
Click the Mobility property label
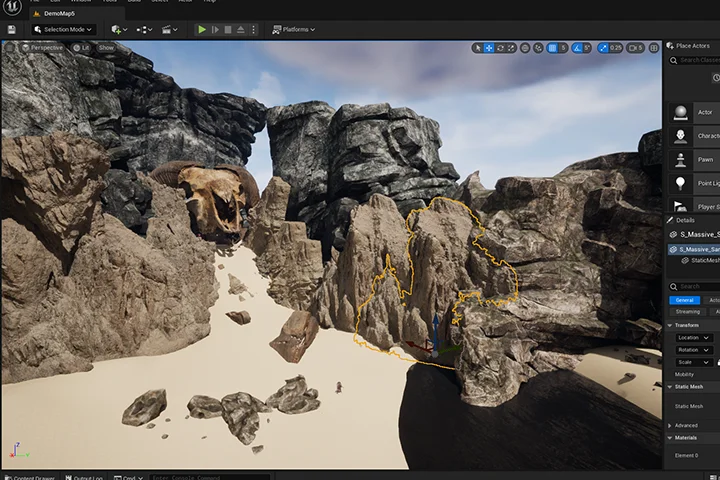pos(684,374)
